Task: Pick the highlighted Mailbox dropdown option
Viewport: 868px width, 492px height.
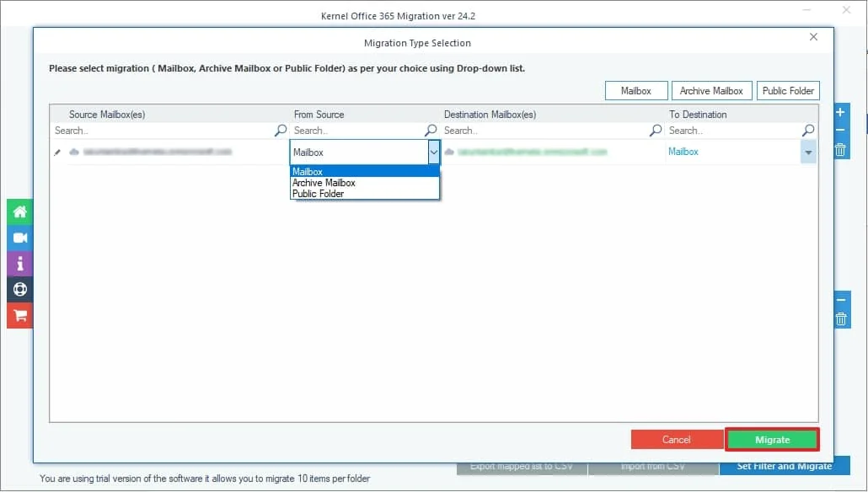Action: pos(308,172)
